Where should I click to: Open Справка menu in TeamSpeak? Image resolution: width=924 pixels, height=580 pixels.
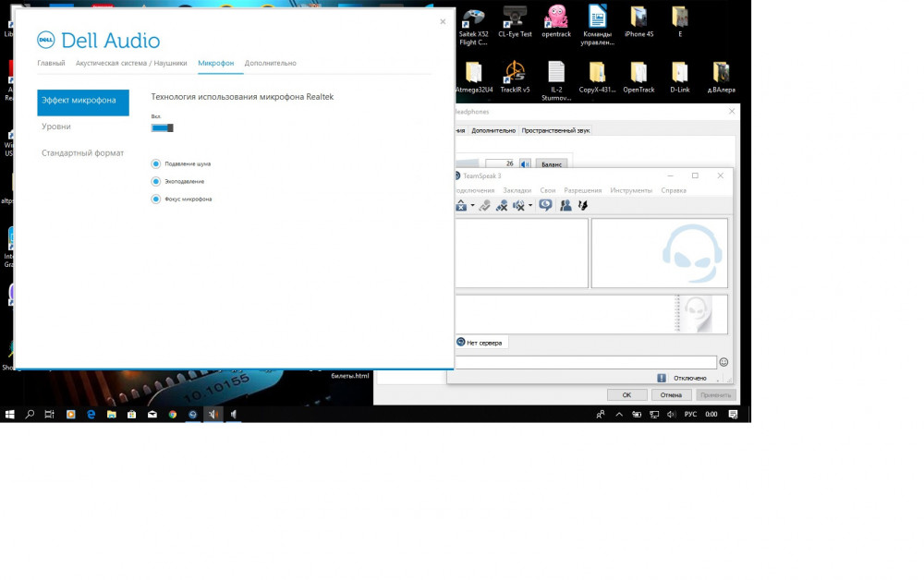coord(674,190)
